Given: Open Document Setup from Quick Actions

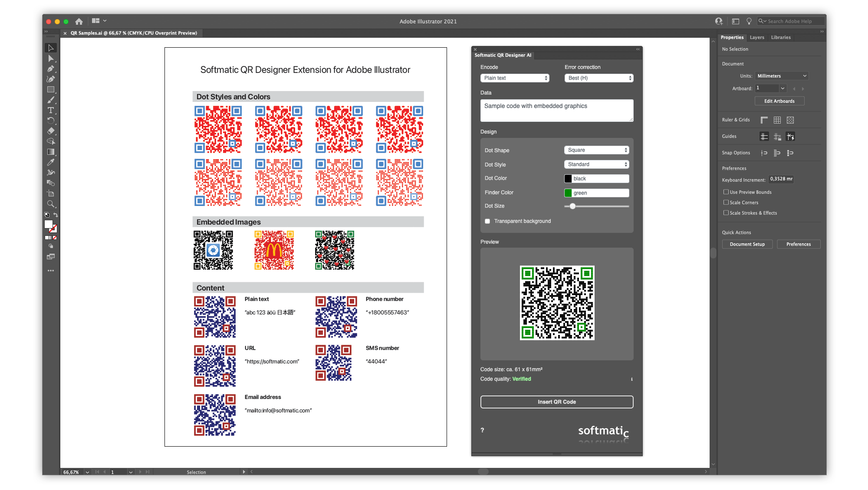Looking at the screenshot, I should (x=747, y=244).
